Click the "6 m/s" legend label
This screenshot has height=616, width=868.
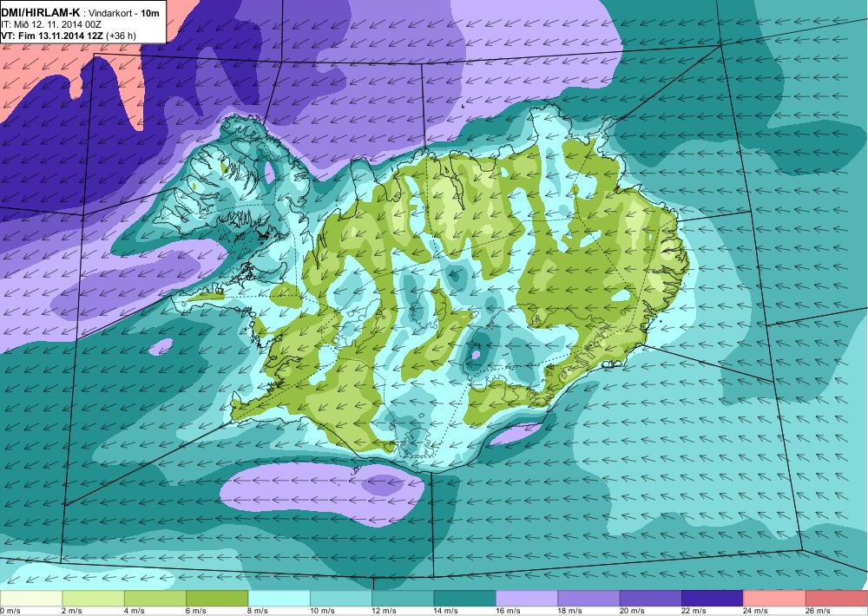click(196, 611)
